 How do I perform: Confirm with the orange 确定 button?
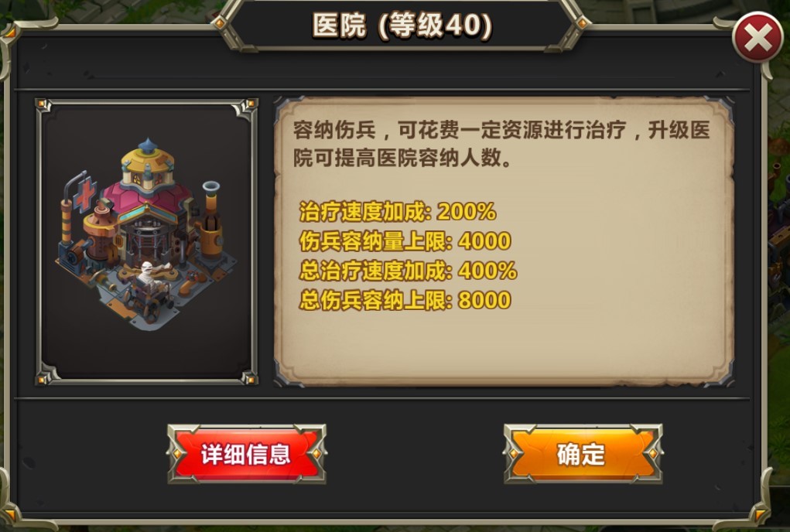[583, 454]
